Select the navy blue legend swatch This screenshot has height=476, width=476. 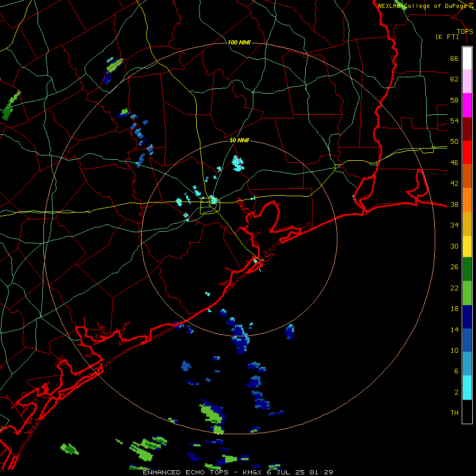(467, 317)
